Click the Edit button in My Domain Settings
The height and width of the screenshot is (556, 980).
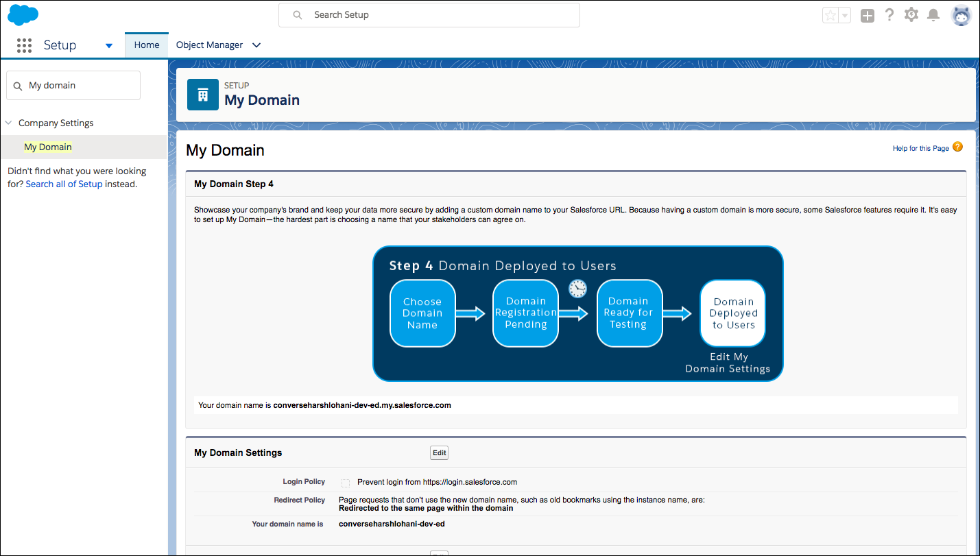tap(440, 452)
